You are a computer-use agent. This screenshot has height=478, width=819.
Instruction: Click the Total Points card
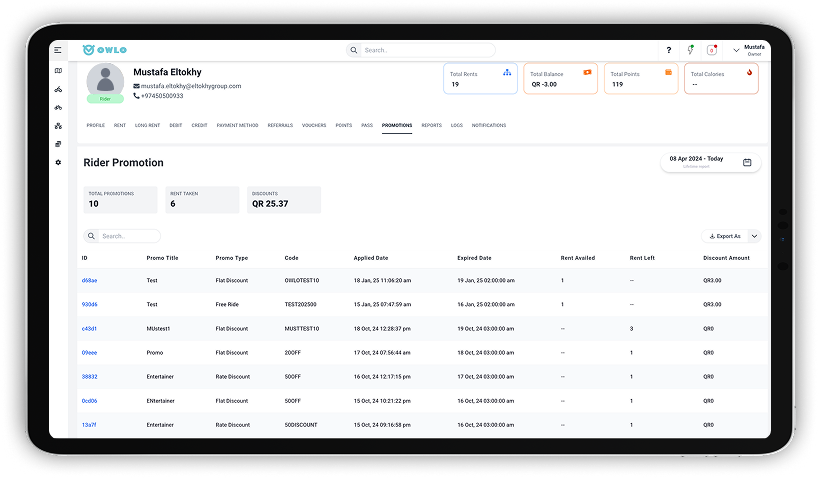[x=641, y=78]
